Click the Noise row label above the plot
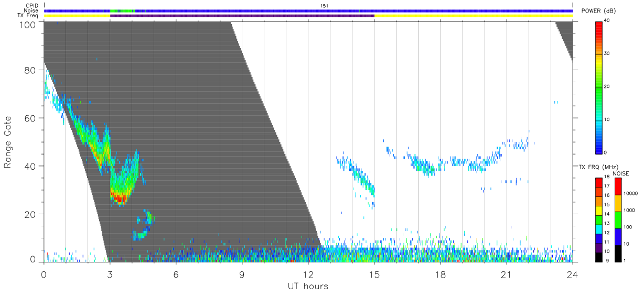Screen dimensions: 644x297 pyautogui.click(x=31, y=10)
